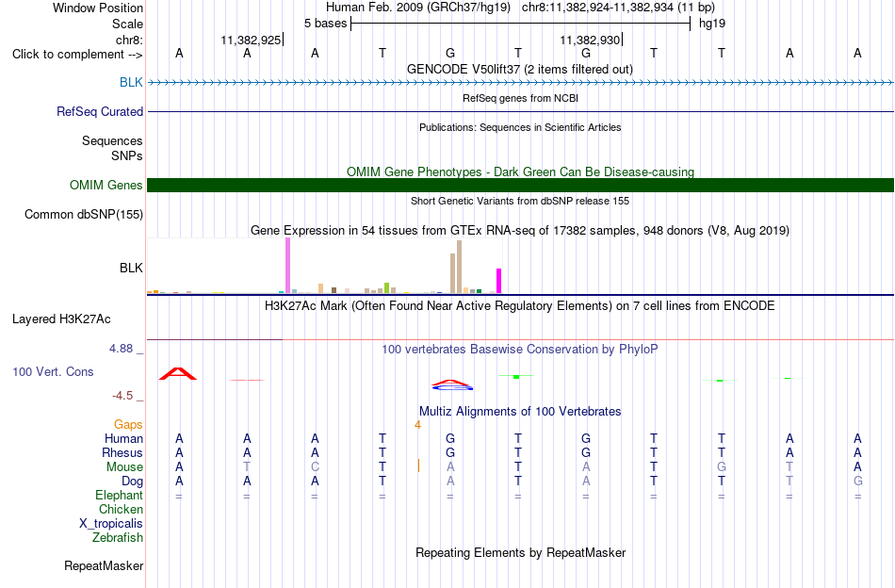Open the 'RefSeq genes from NCBI' title
This screenshot has width=895, height=588.
520,98
